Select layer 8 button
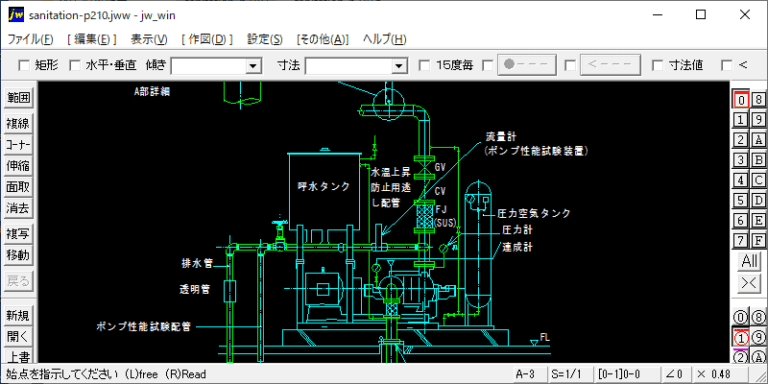 click(x=759, y=99)
